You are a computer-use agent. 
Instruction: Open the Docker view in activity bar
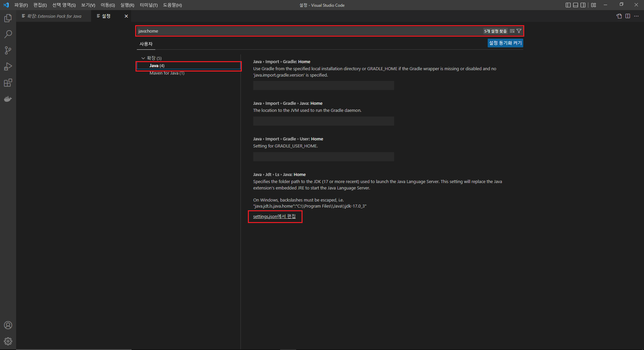click(x=8, y=99)
